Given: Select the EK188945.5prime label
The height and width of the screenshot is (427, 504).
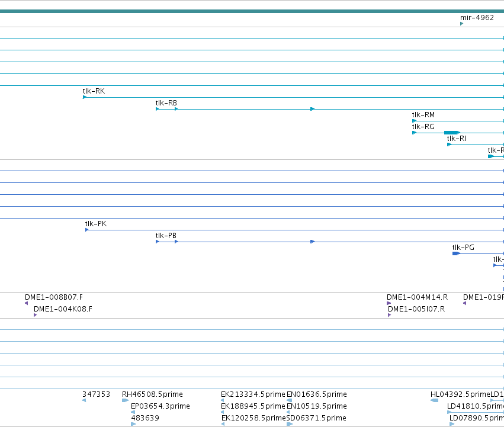Looking at the screenshot, I should pos(253,406).
